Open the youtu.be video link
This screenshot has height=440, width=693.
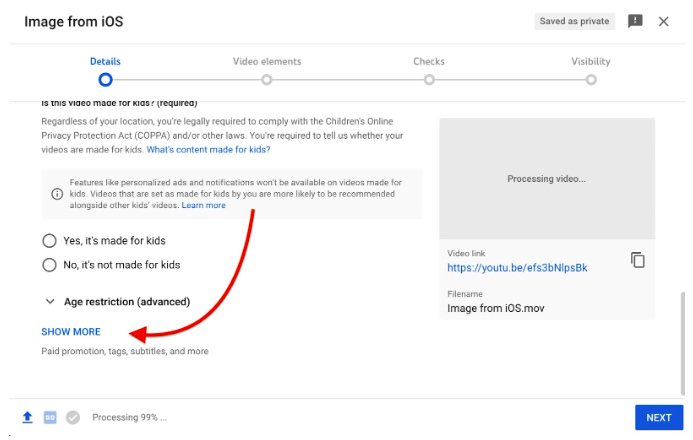(x=517, y=268)
